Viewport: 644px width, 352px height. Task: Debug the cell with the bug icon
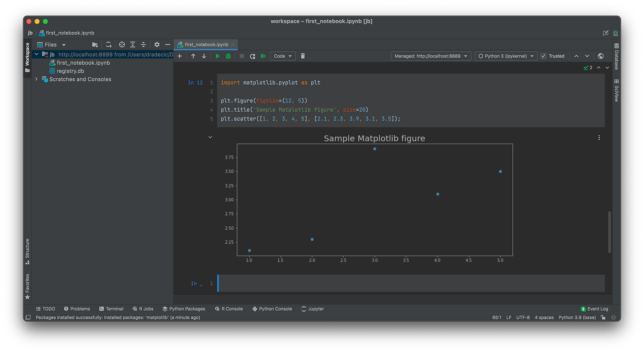pyautogui.click(x=228, y=56)
